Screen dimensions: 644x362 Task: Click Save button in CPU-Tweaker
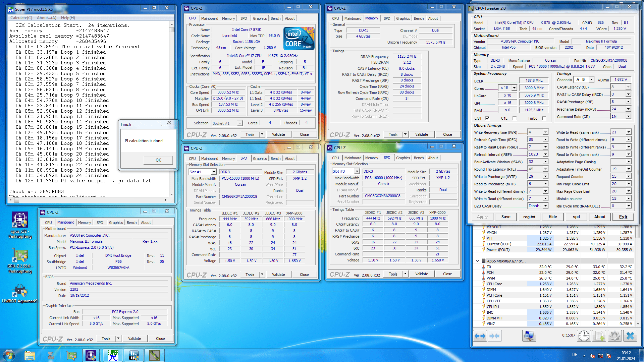coord(506,217)
